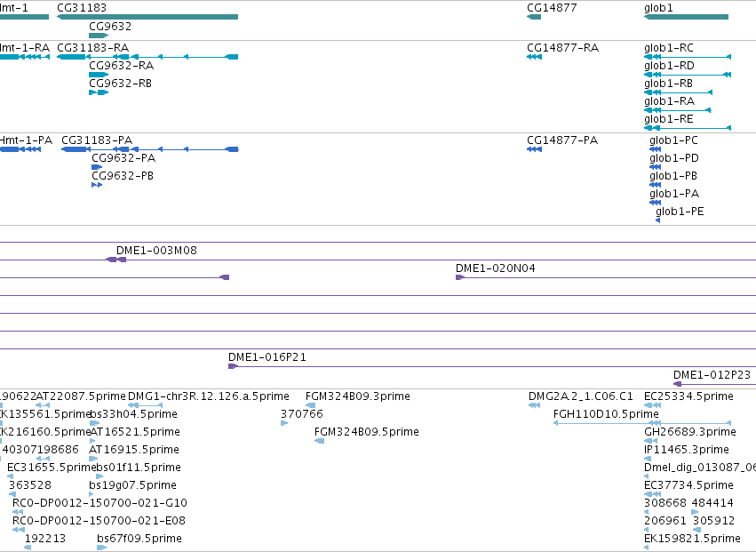Select feature 308668
Image resolution: width=756 pixels, height=552 pixels.
647,512
